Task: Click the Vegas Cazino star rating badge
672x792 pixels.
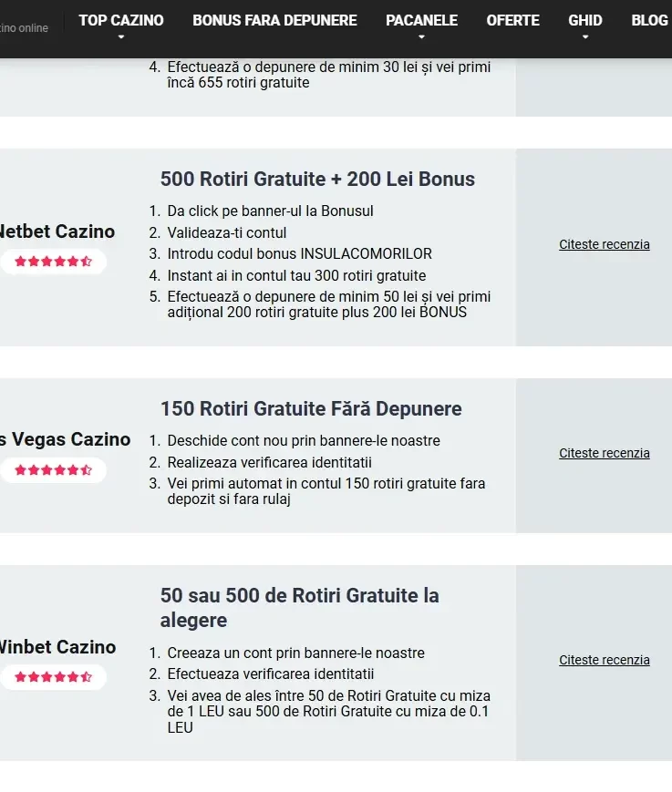Action: point(53,470)
